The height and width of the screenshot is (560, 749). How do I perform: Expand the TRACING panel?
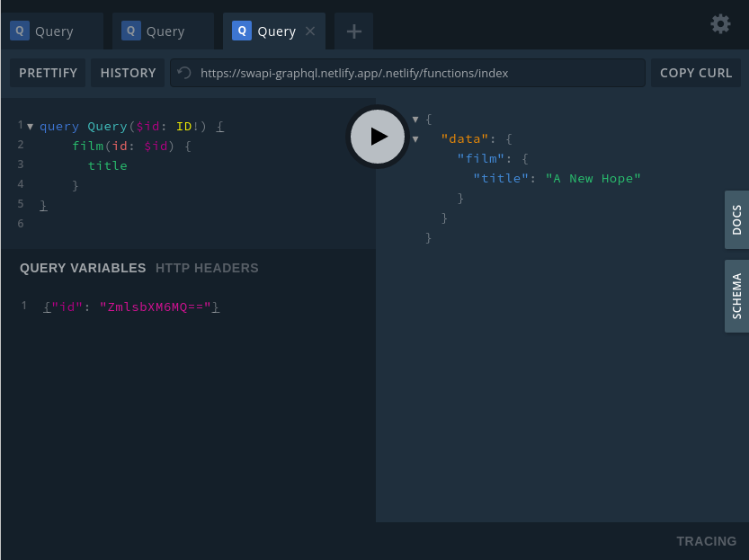[706, 541]
